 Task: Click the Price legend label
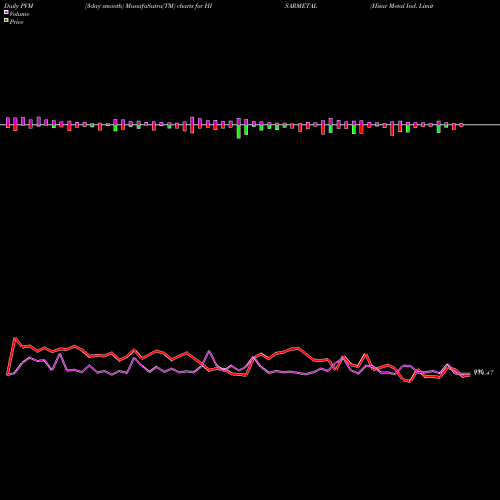pyautogui.click(x=16, y=22)
